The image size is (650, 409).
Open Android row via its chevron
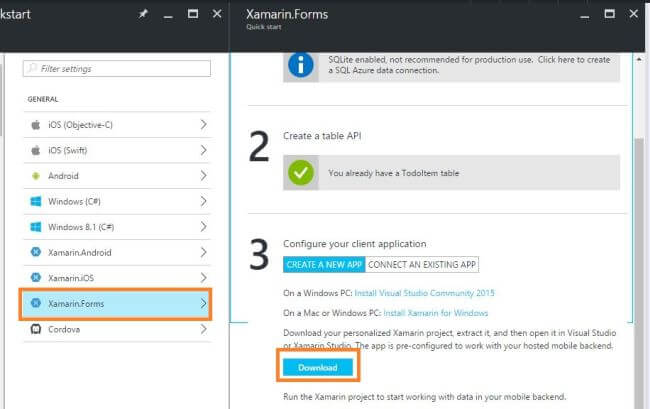[203, 176]
